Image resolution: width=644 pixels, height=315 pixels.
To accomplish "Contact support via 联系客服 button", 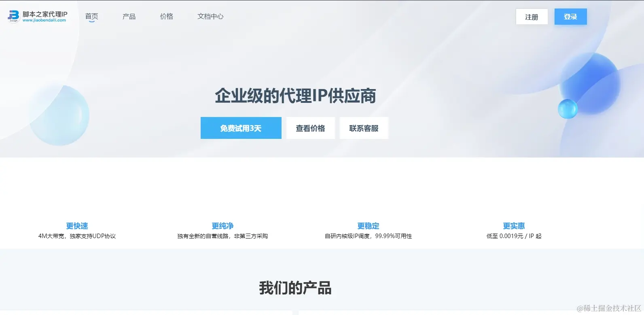I will (364, 128).
